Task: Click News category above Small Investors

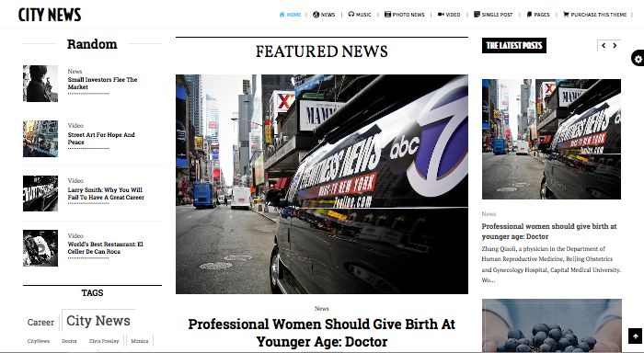Action: pyautogui.click(x=75, y=71)
